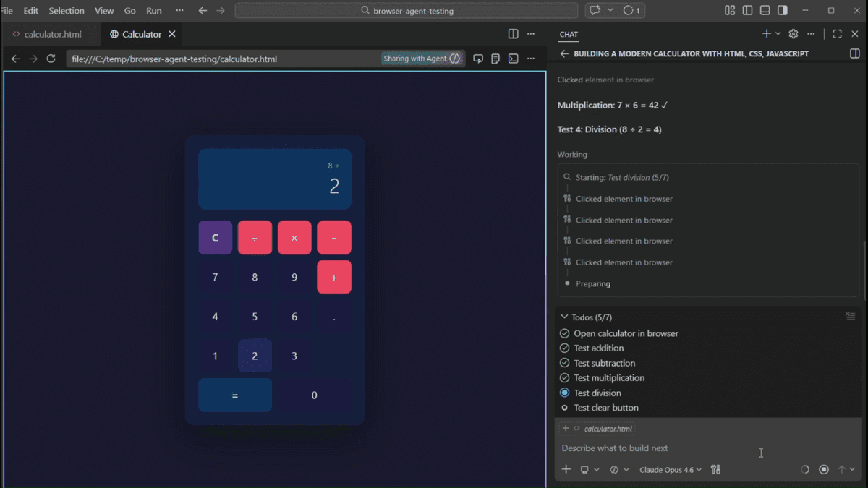
Task: Click the calculator number 7 button
Action: coord(216,278)
